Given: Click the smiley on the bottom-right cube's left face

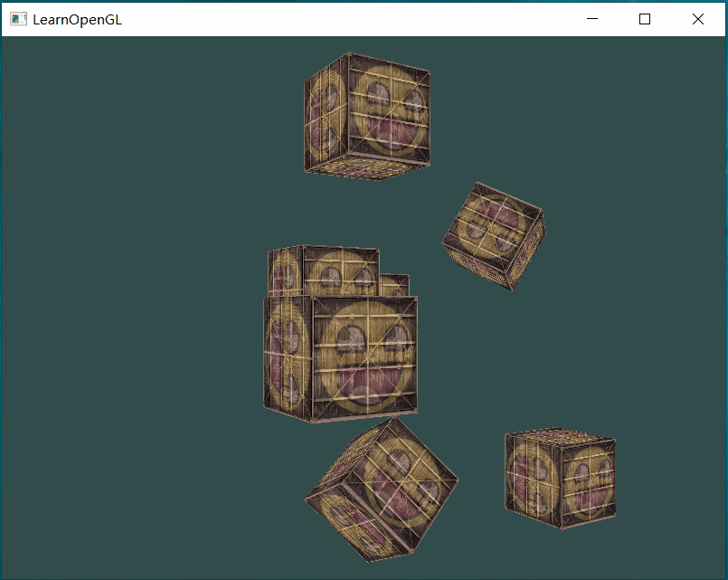Looking at the screenshot, I should [534, 476].
